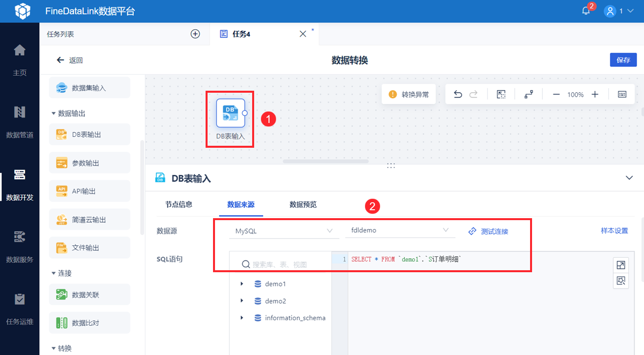This screenshot has width=644, height=355.
Task: Click the fit-to-canvas icon
Action: [x=501, y=94]
